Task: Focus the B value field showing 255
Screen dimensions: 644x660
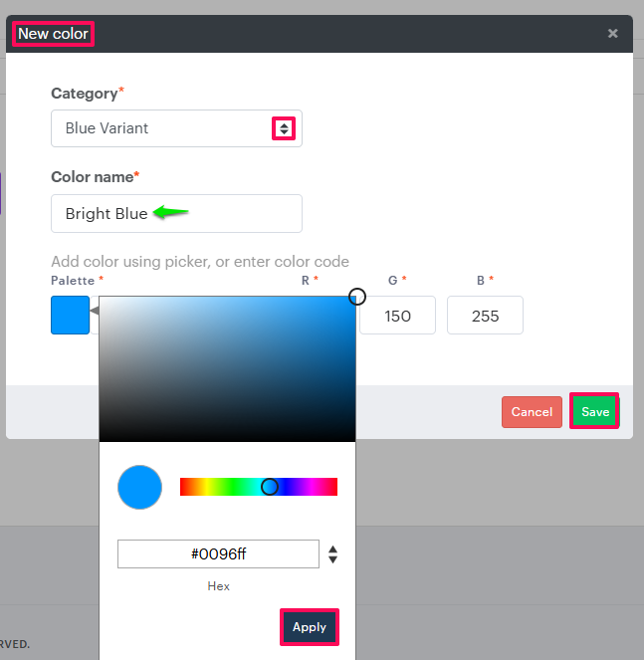Action: click(485, 315)
